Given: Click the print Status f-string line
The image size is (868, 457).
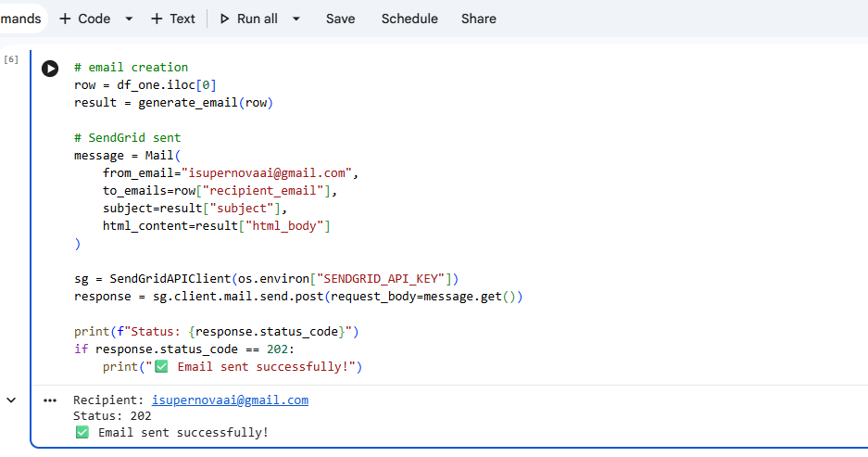Looking at the screenshot, I should (x=217, y=331).
